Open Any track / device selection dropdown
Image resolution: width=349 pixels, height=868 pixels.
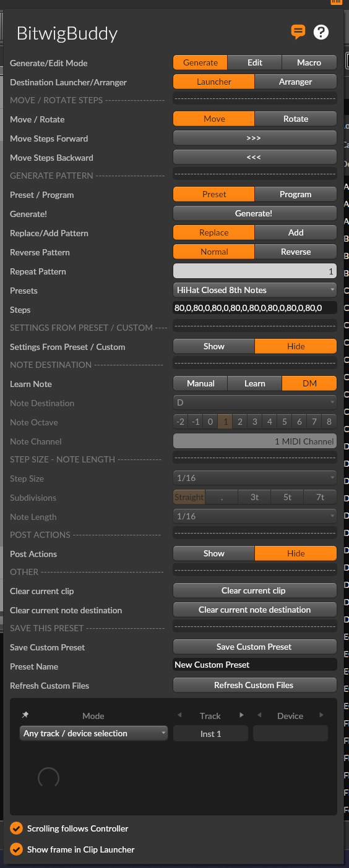pyautogui.click(x=93, y=733)
